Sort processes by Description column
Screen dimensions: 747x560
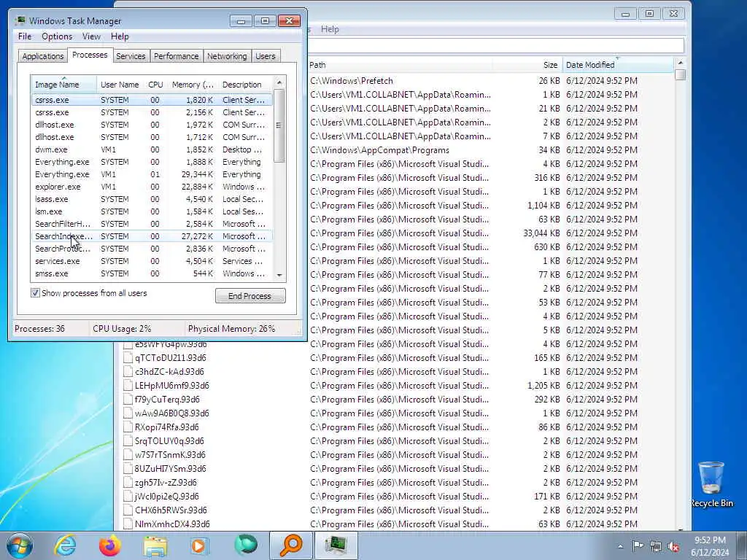coord(246,85)
